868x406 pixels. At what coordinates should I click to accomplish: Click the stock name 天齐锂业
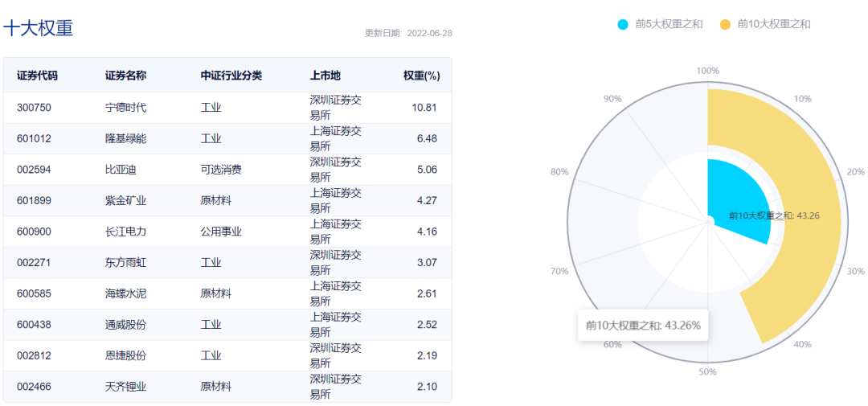[125, 387]
